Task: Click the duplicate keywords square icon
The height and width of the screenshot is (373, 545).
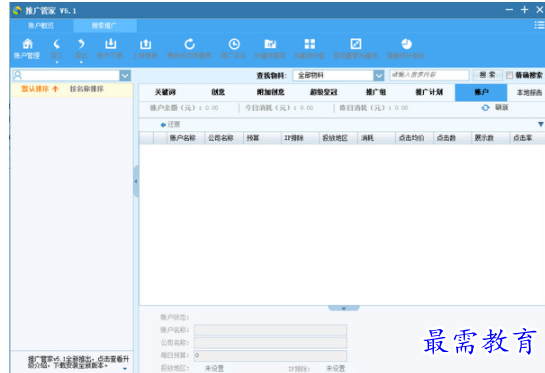Action: (356, 44)
